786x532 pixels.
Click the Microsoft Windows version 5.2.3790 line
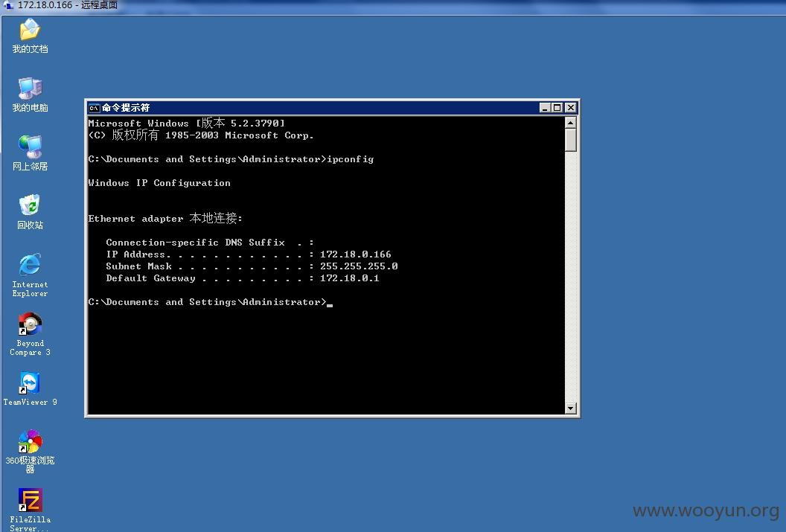point(187,123)
